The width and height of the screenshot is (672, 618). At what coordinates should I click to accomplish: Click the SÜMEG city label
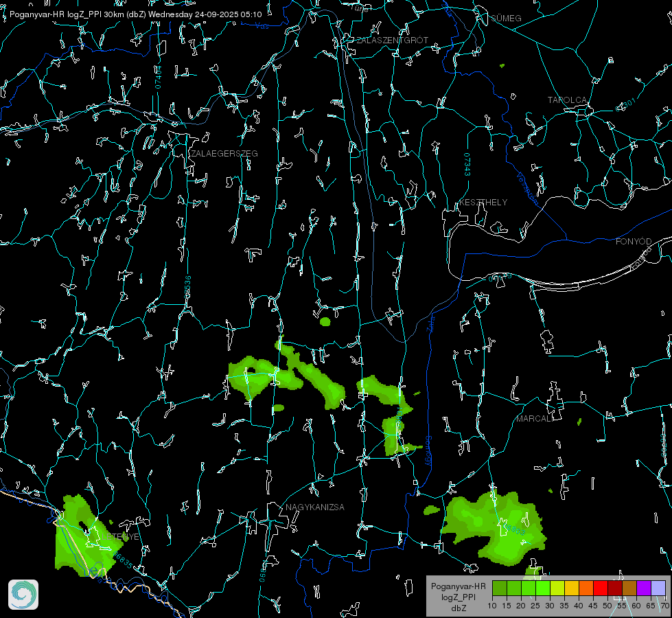506,18
